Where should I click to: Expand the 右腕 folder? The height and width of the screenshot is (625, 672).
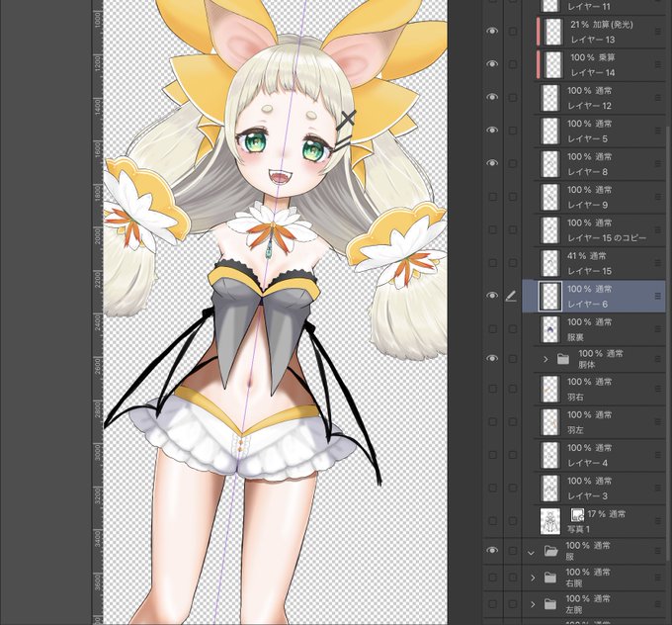coord(533,578)
